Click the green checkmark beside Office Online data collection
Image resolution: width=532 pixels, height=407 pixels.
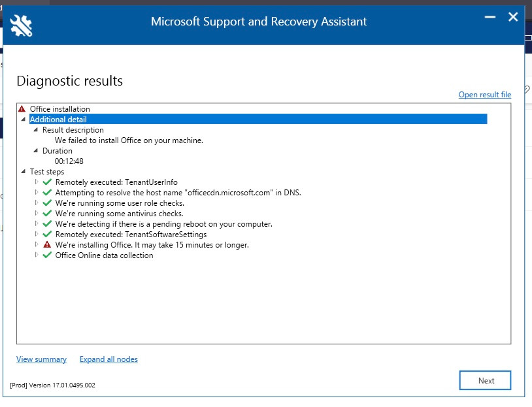click(x=47, y=255)
